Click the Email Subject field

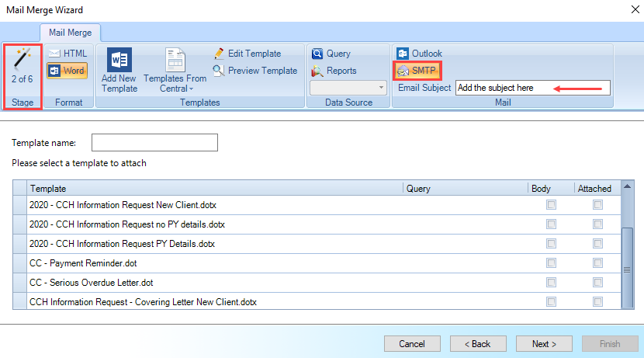[533, 88]
